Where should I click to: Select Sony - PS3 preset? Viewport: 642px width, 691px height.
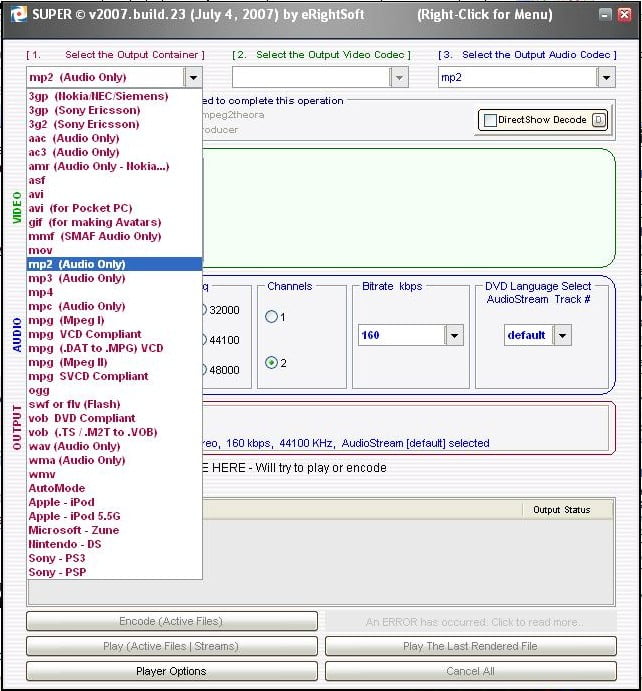115,558
